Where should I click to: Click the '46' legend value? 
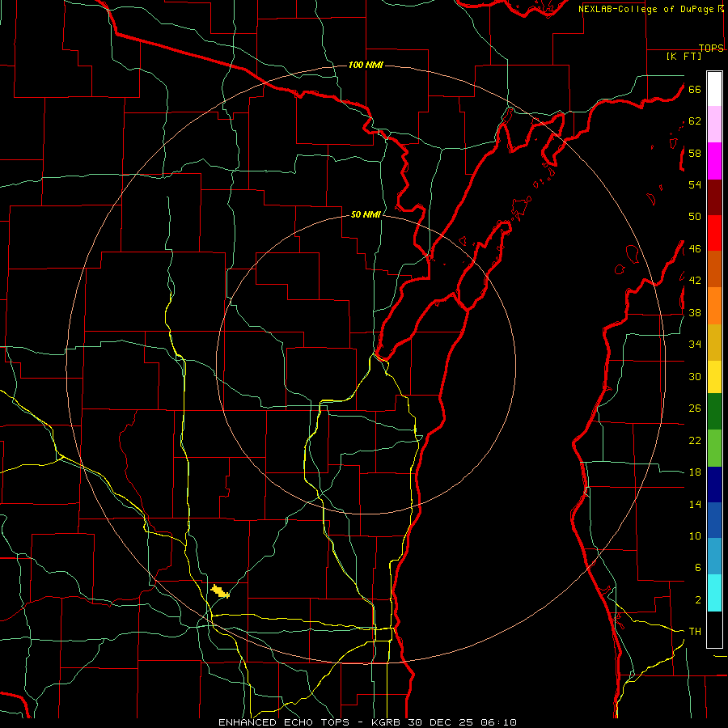pos(695,249)
